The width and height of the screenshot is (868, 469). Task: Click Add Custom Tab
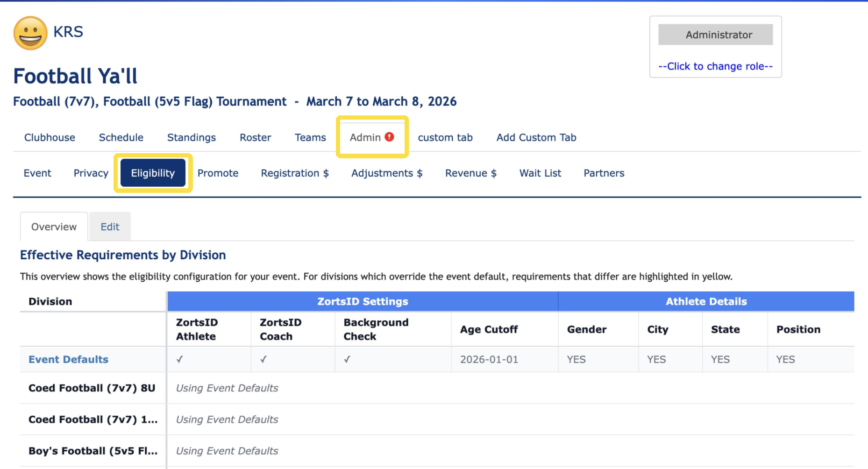(536, 138)
